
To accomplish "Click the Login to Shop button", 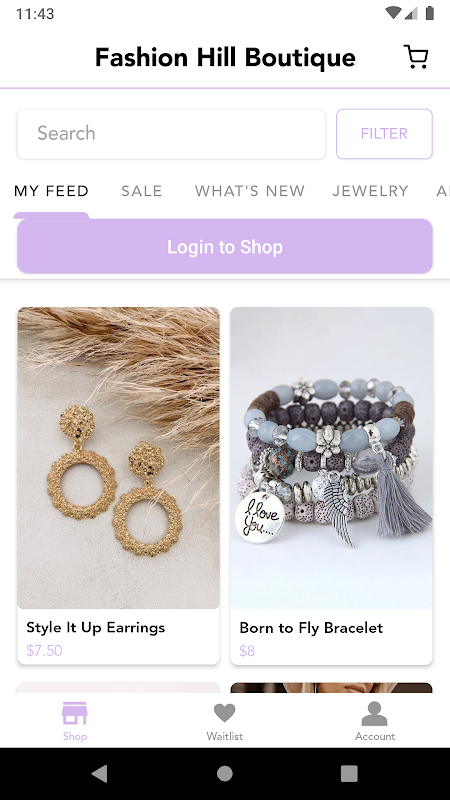I will [225, 246].
